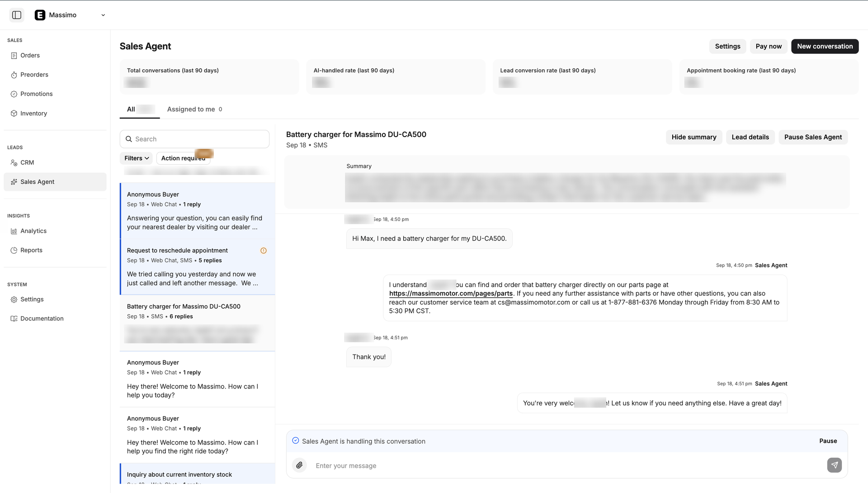This screenshot has height=493, width=868.
Task: Open Inquiry about current inventory stock conversation
Action: pos(198,474)
